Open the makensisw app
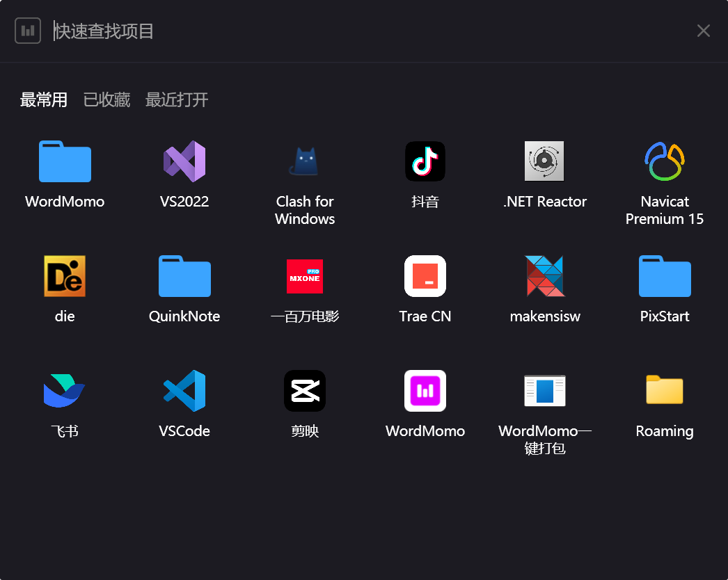This screenshot has height=580, width=728. (544, 276)
